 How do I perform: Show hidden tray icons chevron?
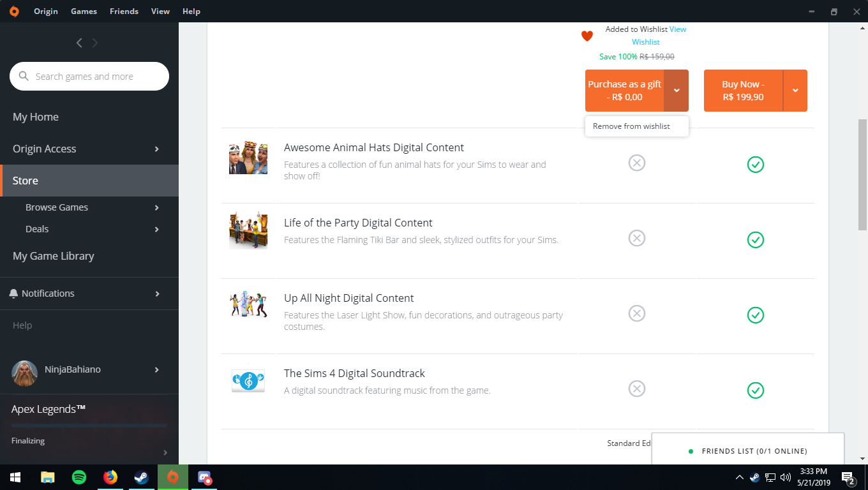coord(740,477)
